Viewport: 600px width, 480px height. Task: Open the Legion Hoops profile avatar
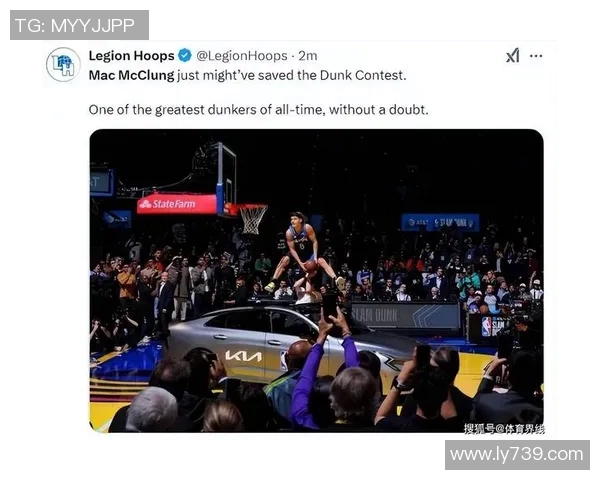64,64
